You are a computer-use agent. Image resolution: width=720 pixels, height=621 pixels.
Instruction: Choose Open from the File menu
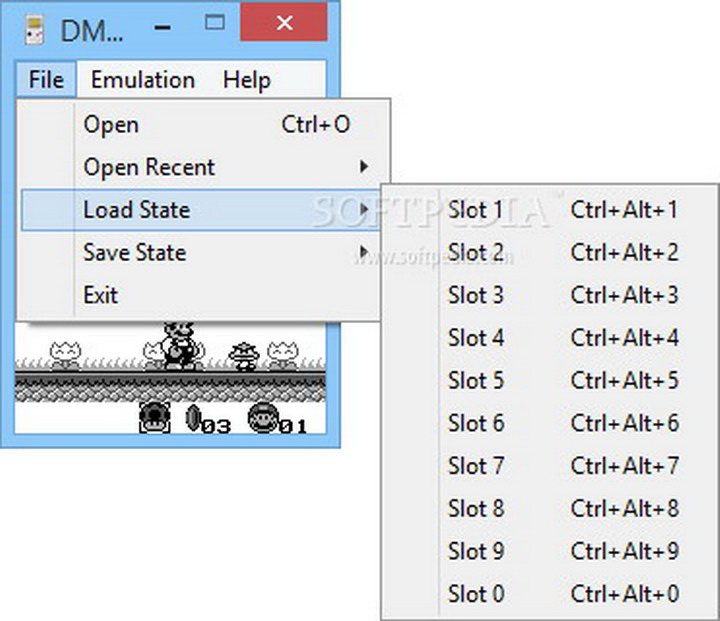pyautogui.click(x=111, y=125)
